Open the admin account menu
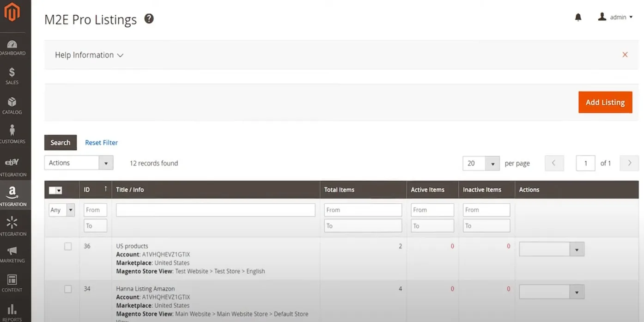The height and width of the screenshot is (322, 644). coord(615,17)
